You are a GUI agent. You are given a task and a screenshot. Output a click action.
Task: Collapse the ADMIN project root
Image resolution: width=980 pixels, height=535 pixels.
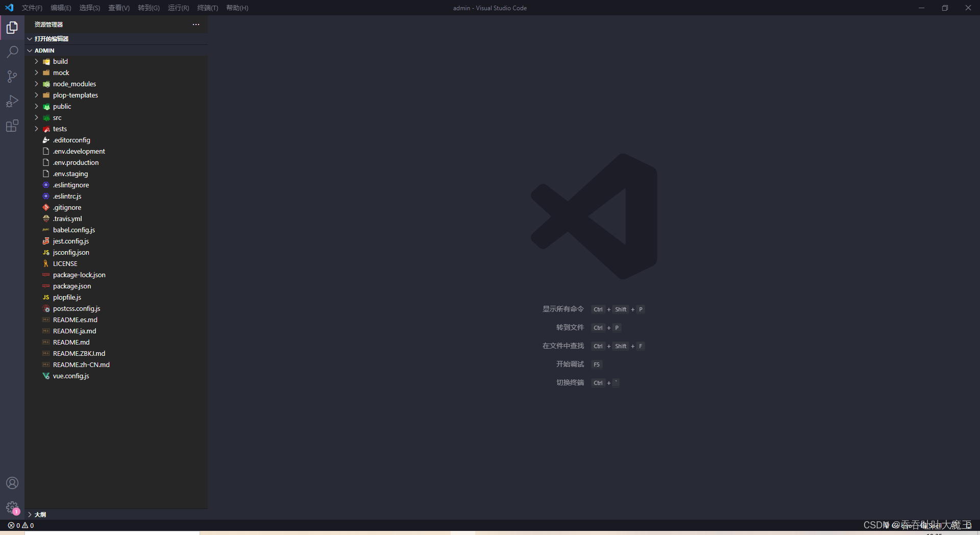point(116,51)
